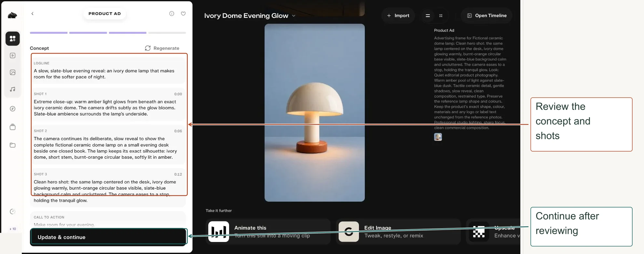Click the small lamp reference thumbnail
The width and height of the screenshot is (644, 254).
point(438,137)
